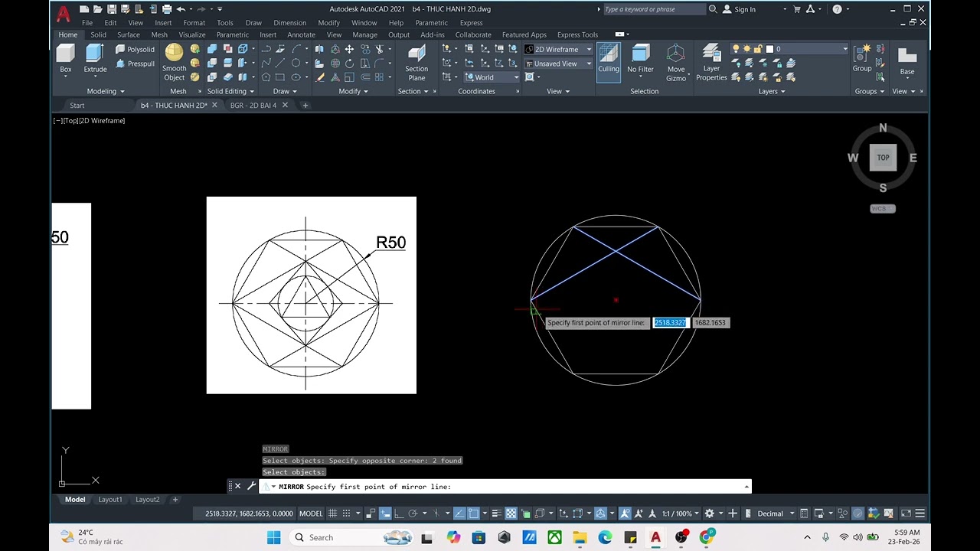Toggle lineweight display in status bar

[x=496, y=514]
